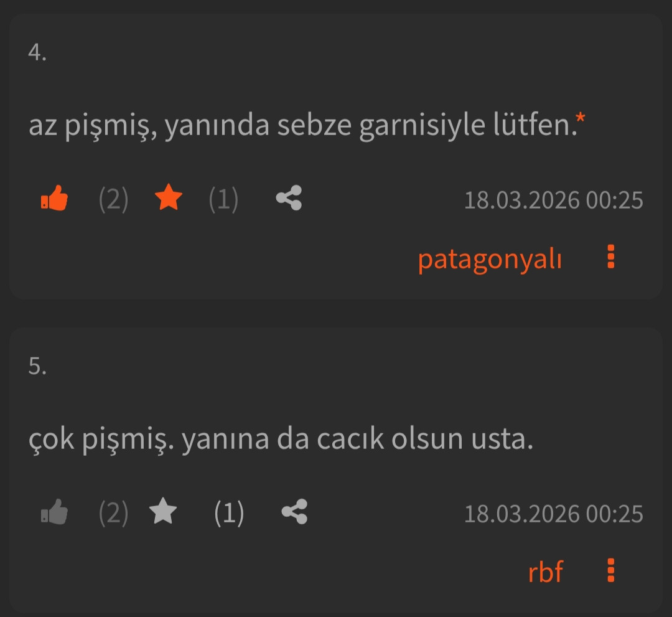Open entry 4's timestamp 18.03.2026 00:25
This screenshot has width=672, height=617.
[553, 200]
